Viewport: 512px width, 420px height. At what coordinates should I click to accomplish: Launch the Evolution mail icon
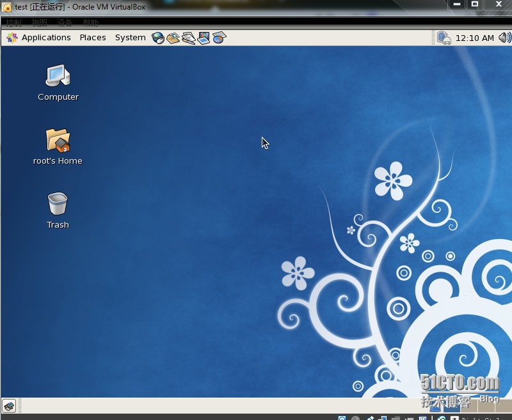pyautogui.click(x=173, y=38)
